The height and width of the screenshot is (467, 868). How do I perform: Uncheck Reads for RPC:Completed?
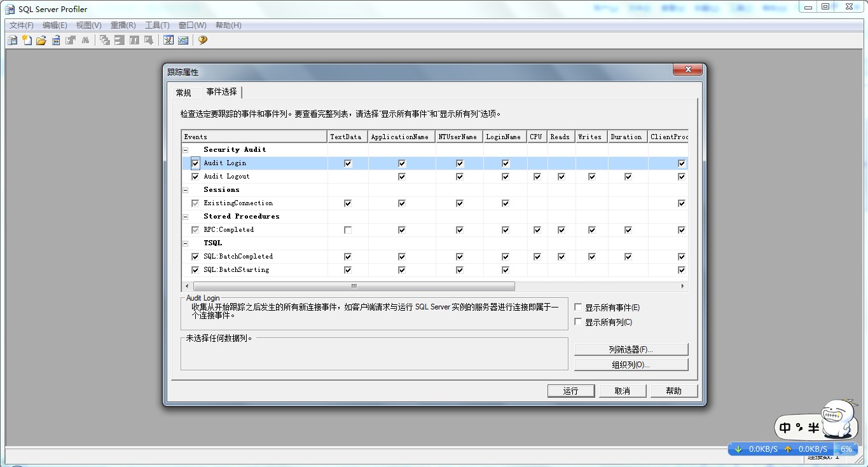click(561, 230)
